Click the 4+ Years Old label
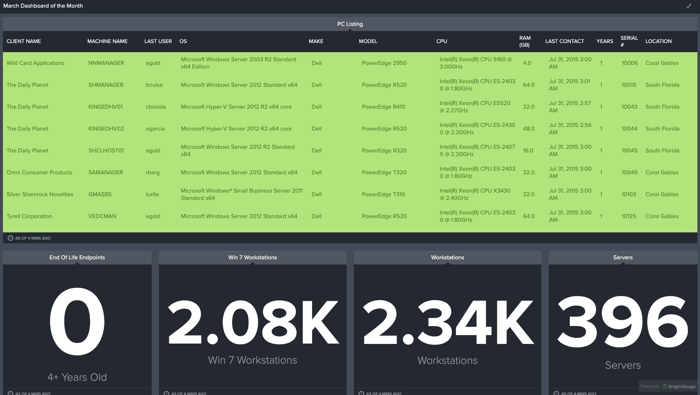 (77, 377)
